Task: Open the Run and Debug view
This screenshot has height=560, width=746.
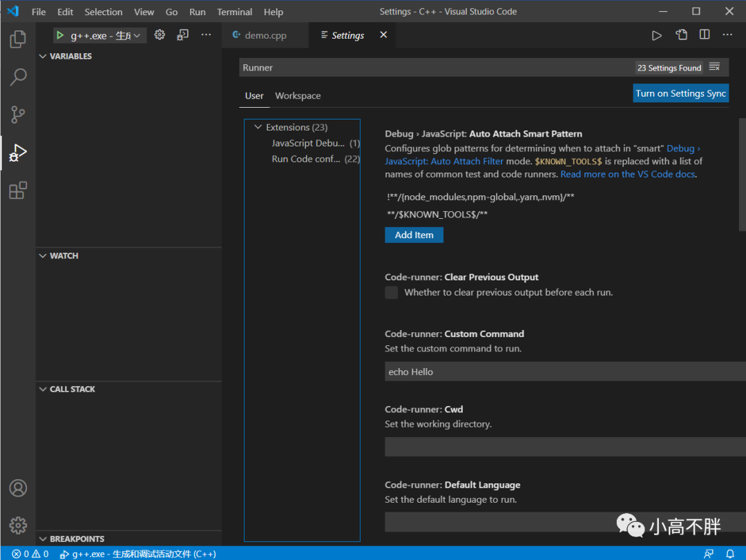Action: (x=18, y=153)
